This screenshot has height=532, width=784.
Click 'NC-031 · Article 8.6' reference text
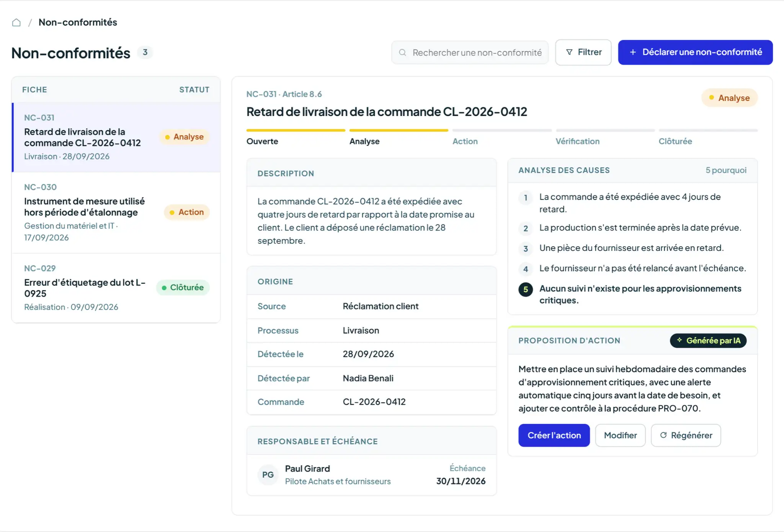point(284,94)
